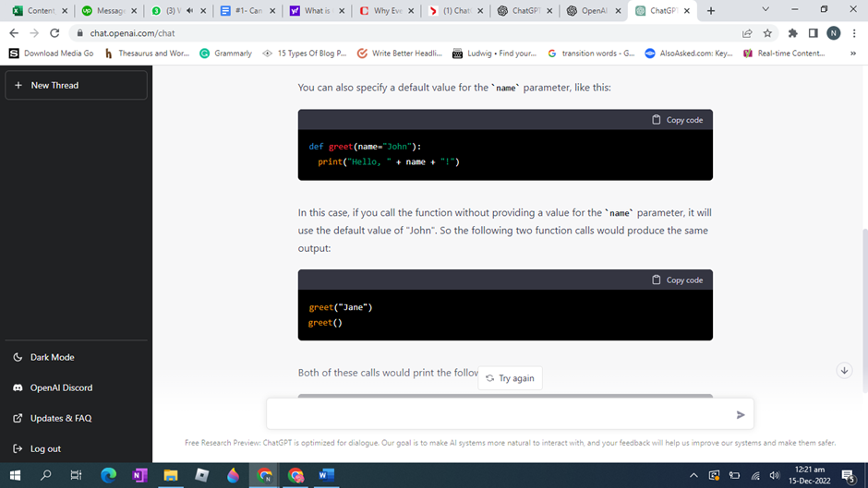Open notification center icon

click(848, 475)
